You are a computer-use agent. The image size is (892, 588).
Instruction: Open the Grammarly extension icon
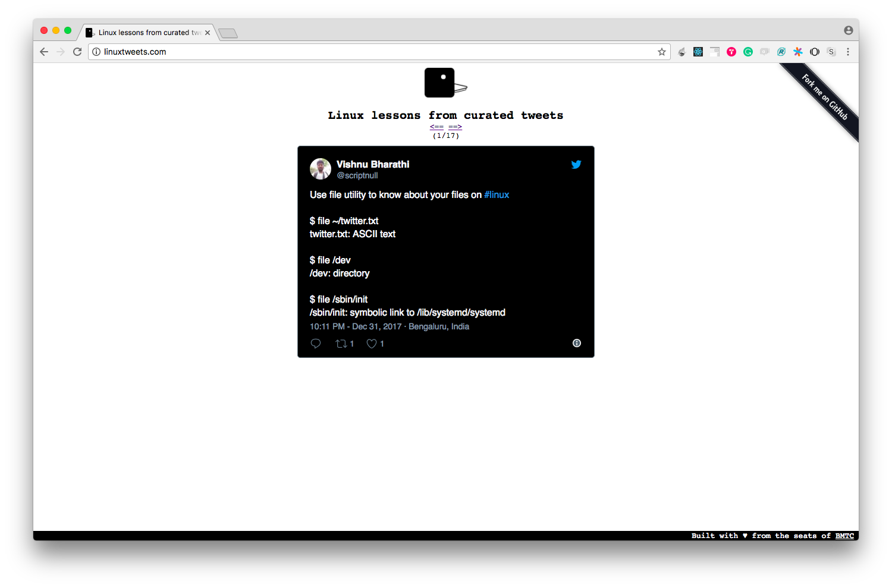tap(748, 52)
